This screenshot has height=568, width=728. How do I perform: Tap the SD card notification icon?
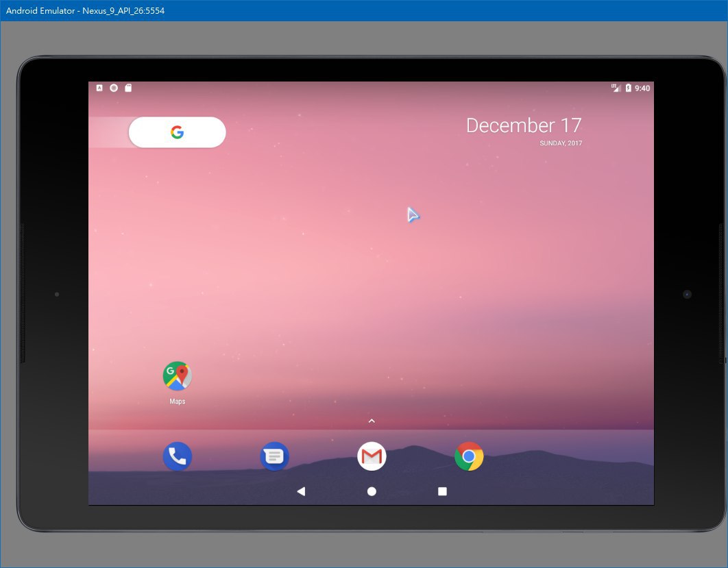(128, 88)
